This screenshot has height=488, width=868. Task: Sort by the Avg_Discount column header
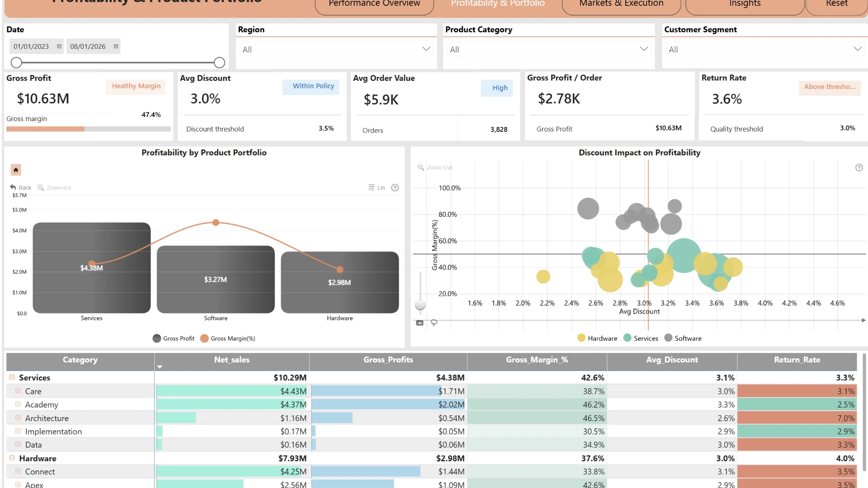tap(672, 360)
